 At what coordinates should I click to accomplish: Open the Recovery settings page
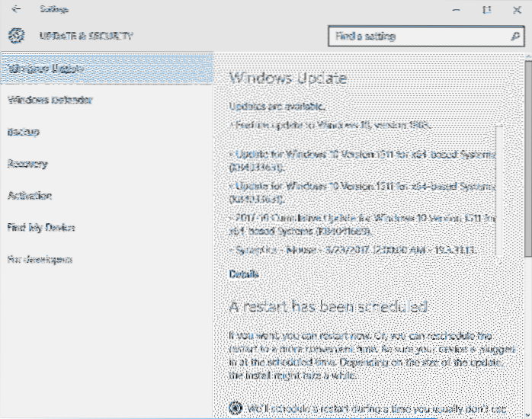coord(27,164)
